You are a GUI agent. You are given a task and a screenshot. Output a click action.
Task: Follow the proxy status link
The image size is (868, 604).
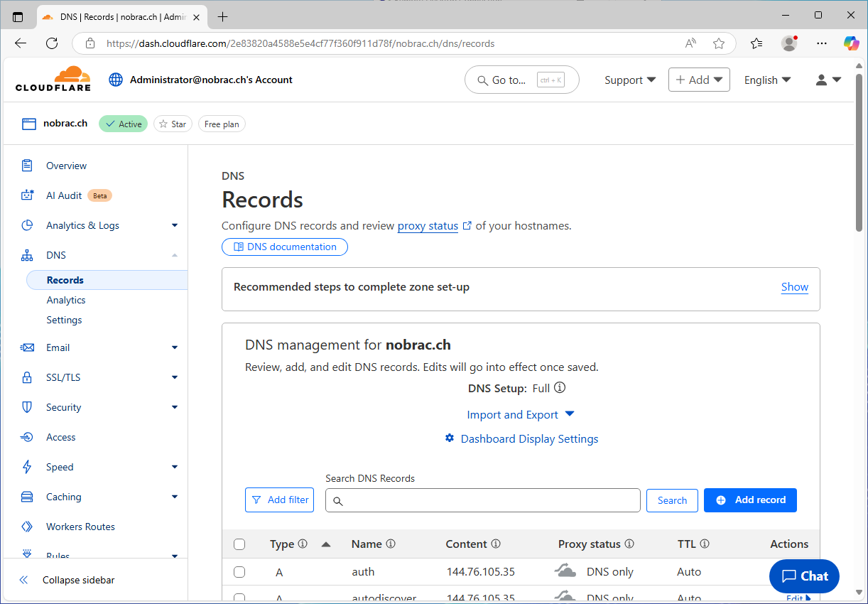[428, 226]
